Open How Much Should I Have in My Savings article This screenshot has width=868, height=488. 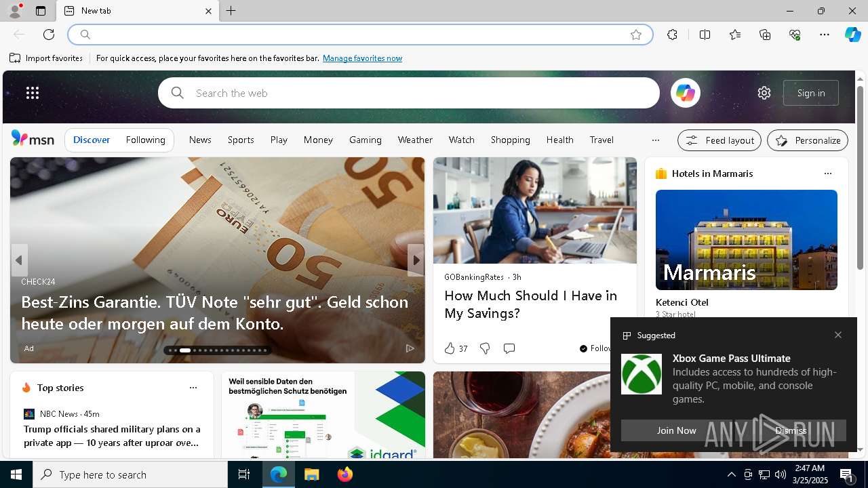click(530, 304)
